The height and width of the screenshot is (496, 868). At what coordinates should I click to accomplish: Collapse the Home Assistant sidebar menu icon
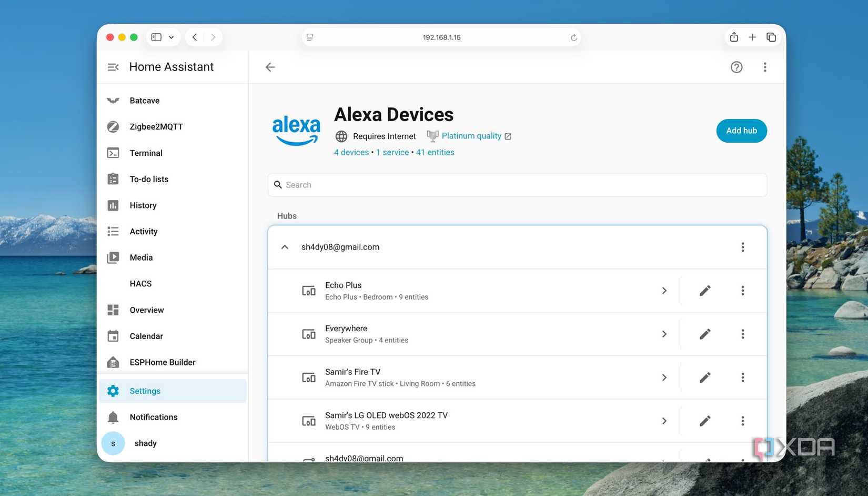tap(113, 67)
